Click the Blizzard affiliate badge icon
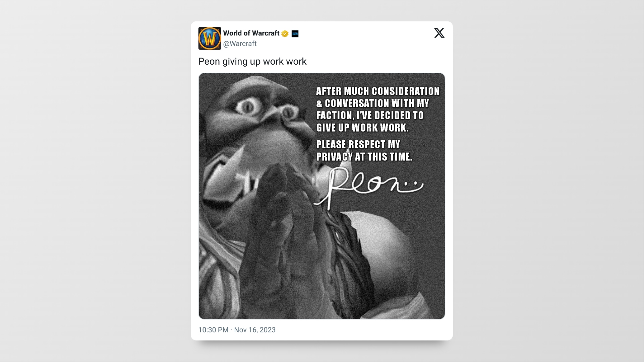 coord(295,33)
